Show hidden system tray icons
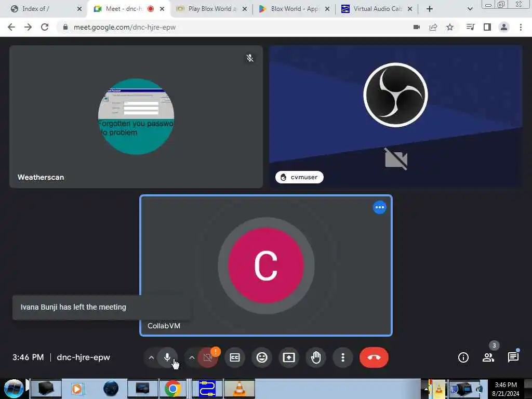 pos(426,389)
